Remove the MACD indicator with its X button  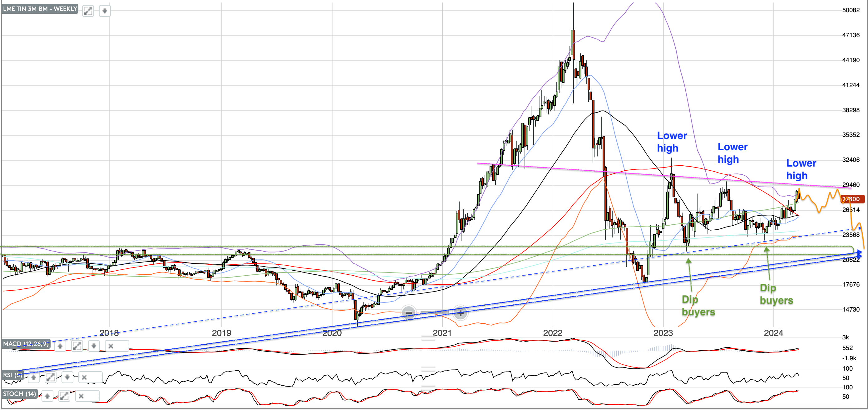tap(110, 346)
